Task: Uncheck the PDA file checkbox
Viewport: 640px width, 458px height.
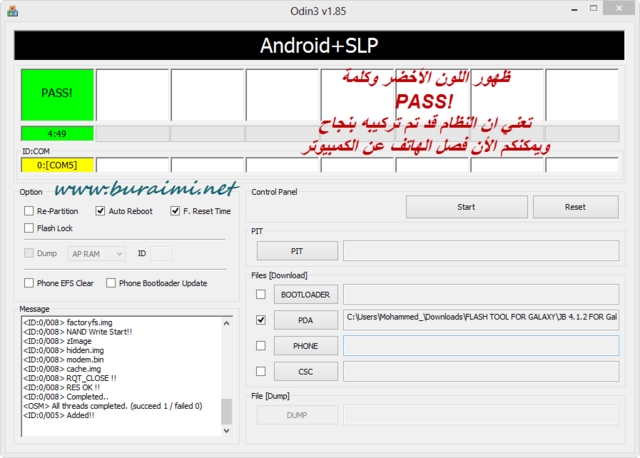Action: pyautogui.click(x=261, y=320)
